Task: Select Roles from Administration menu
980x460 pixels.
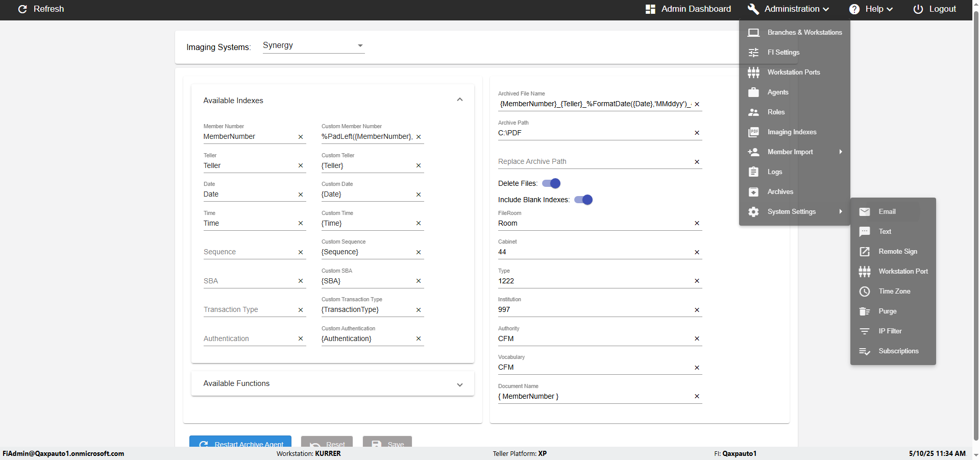Action: (776, 112)
